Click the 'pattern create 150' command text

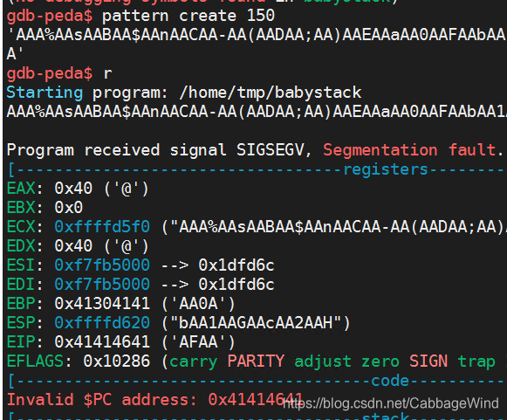coord(188,16)
